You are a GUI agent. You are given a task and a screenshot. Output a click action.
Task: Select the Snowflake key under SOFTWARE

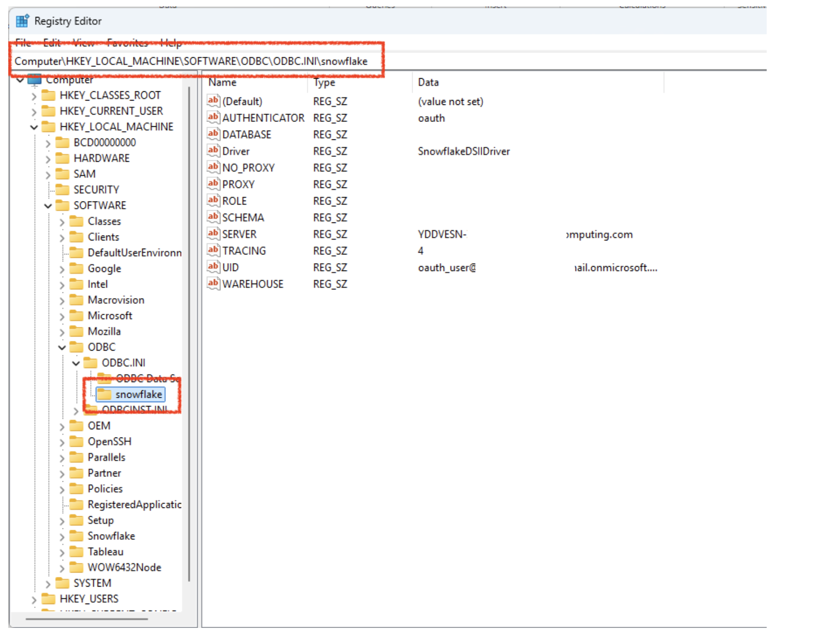111,536
